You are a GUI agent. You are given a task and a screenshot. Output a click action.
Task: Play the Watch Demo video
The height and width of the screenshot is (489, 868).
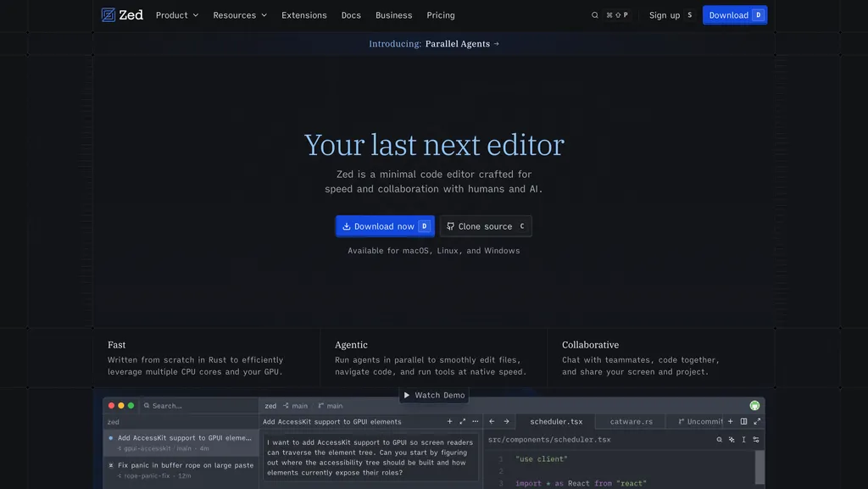pyautogui.click(x=434, y=395)
